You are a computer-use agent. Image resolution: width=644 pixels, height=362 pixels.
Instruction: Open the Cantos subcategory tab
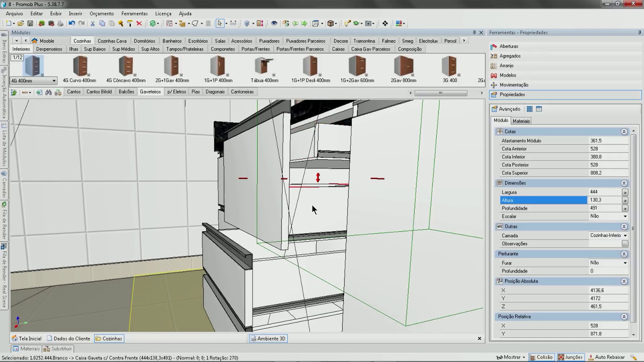(x=74, y=92)
